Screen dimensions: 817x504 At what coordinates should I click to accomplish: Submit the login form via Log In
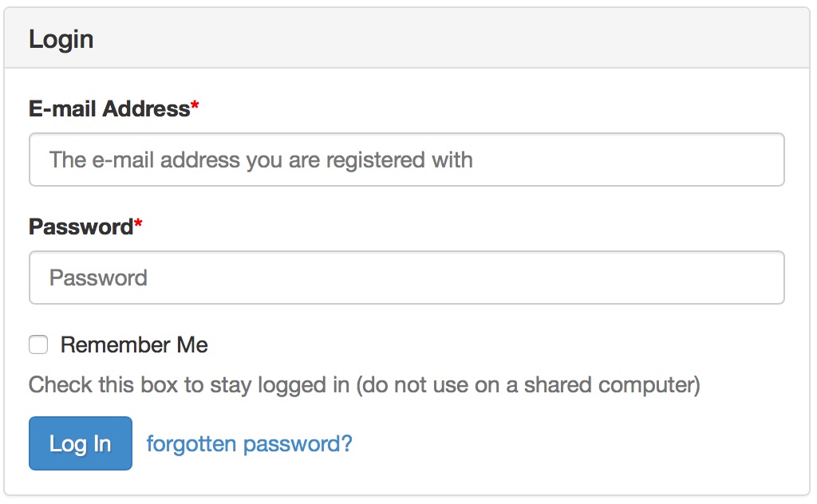point(81,443)
